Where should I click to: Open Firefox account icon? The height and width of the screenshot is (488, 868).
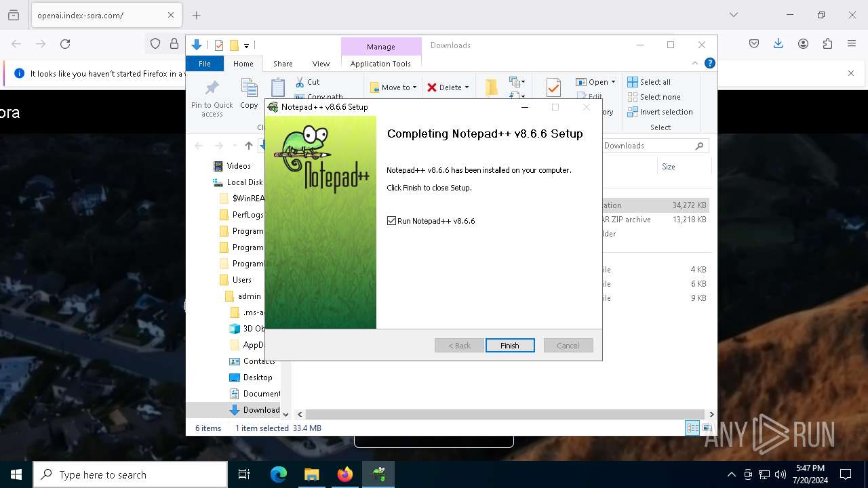pyautogui.click(x=803, y=44)
